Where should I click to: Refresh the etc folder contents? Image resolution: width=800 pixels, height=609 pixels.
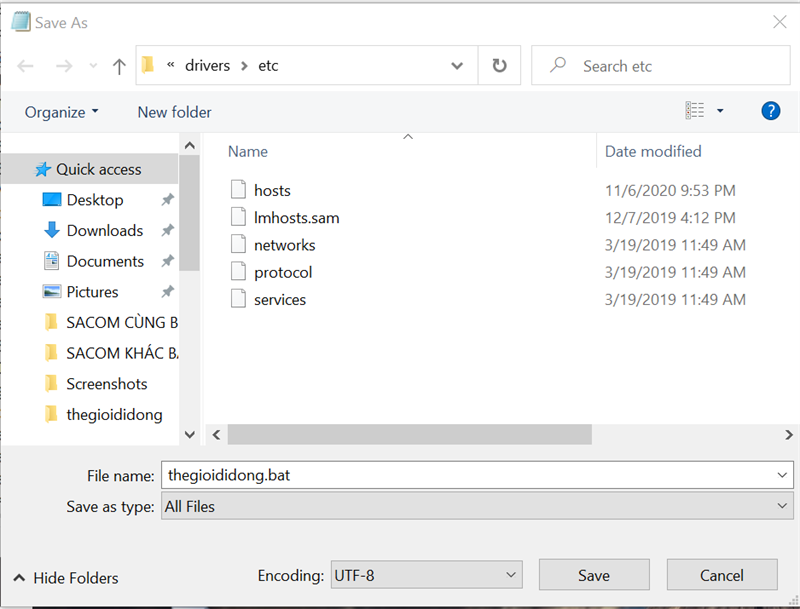coord(498,65)
